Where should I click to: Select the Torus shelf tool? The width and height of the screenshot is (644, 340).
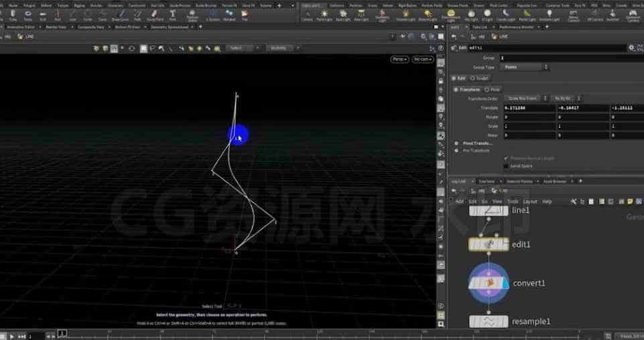click(x=28, y=15)
